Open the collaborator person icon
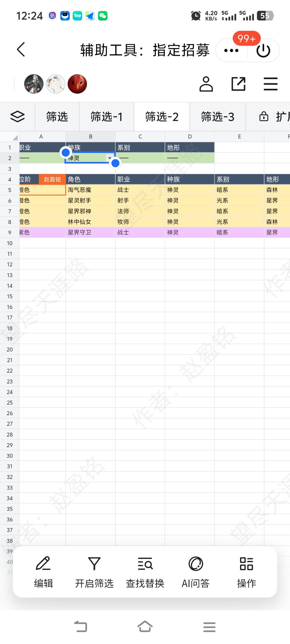This screenshot has height=644, width=290. (206, 84)
